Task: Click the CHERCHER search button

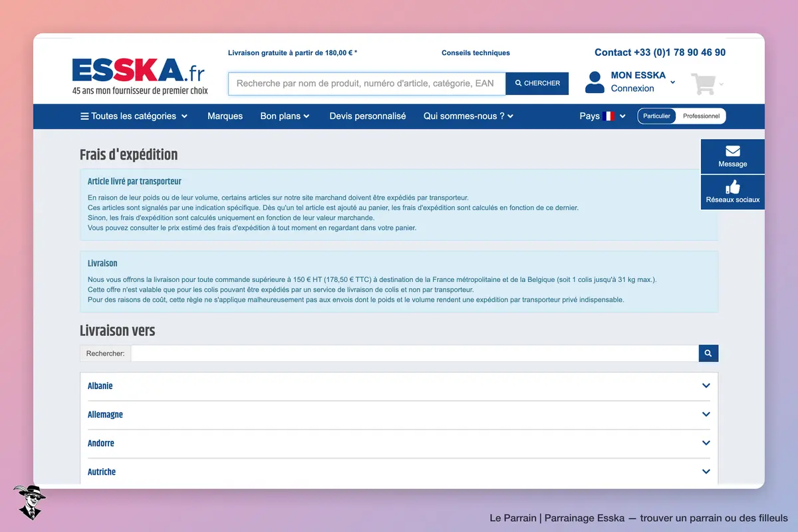Action: coord(537,83)
